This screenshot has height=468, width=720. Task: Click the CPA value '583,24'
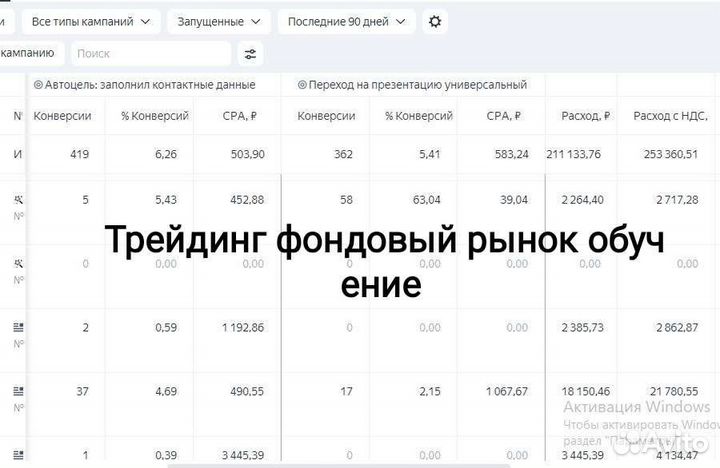point(512,154)
